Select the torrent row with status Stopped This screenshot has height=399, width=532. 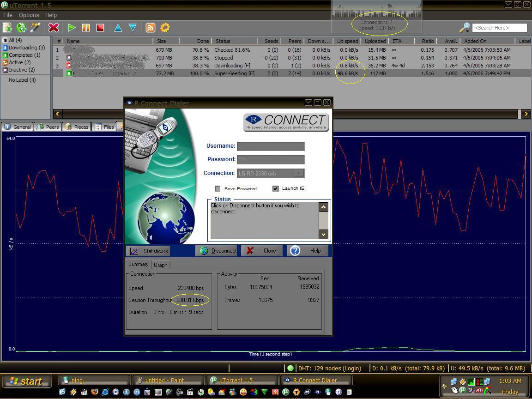tap(292, 58)
